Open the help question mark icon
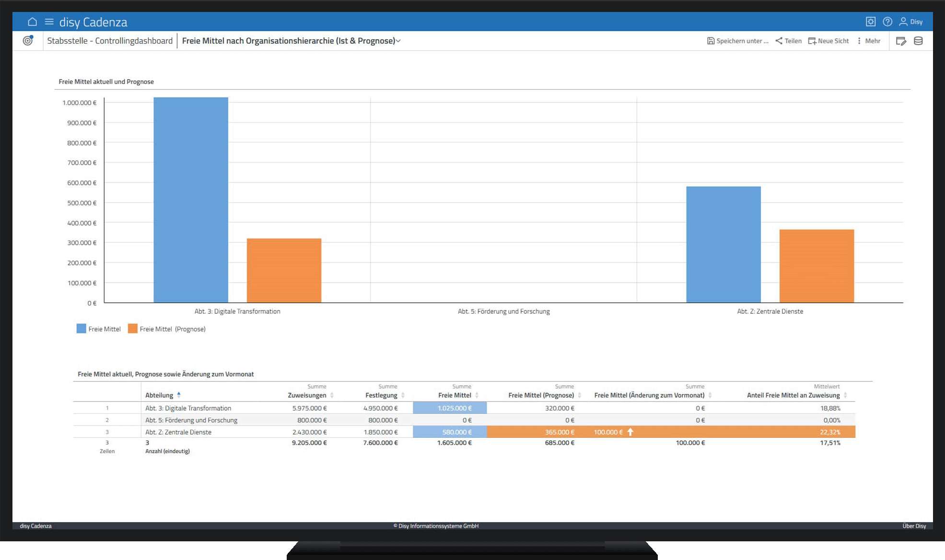The width and height of the screenshot is (945, 560). point(887,22)
